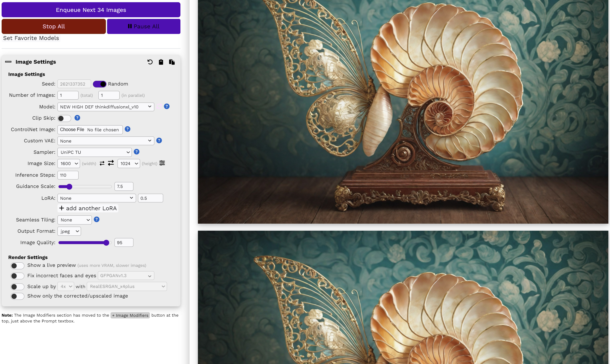610x364 pixels.
Task: Open the Custom VAE dropdown
Action: pos(106,141)
